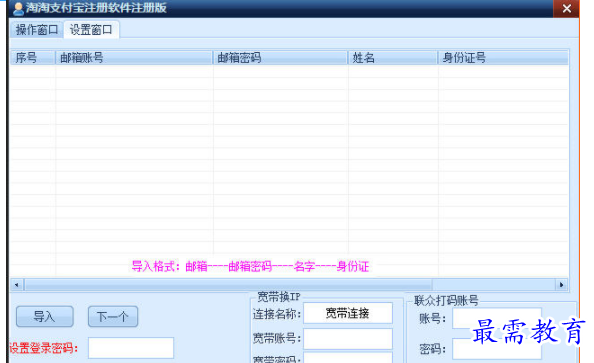
Task: Click the 宽带换IP group label
Action: [279, 297]
